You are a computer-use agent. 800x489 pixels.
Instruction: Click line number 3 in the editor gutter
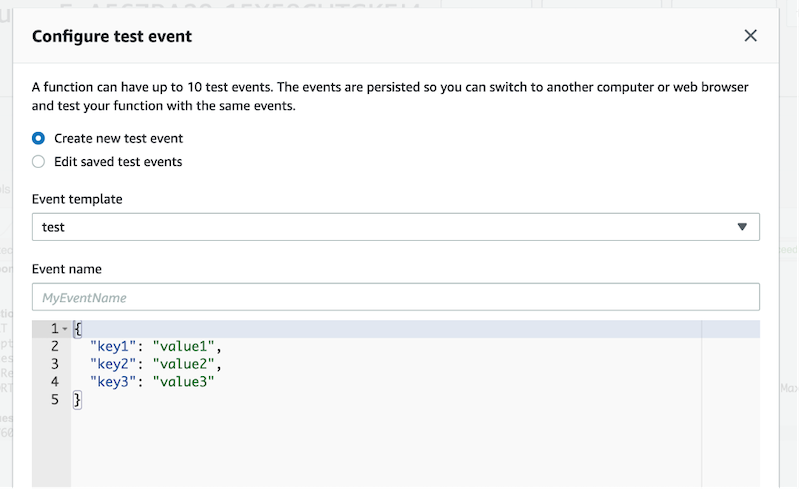click(x=55, y=364)
